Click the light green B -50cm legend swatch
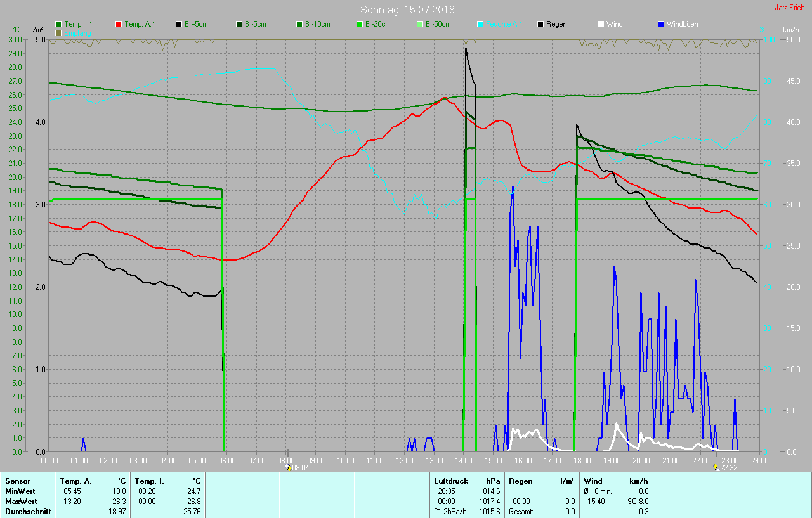Image resolution: width=812 pixels, height=518 pixels. point(420,24)
